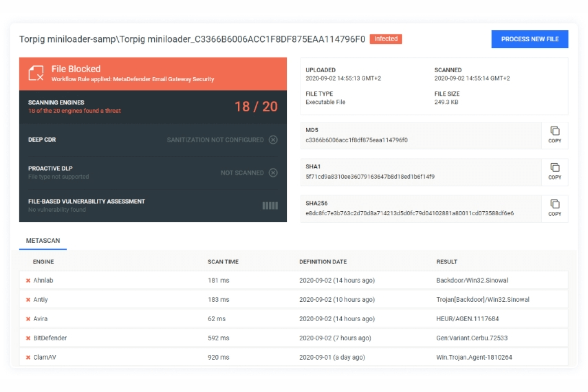This screenshot has height=392, width=588.
Task: Click the Proactive DLP not-scanned X icon
Action: click(273, 173)
